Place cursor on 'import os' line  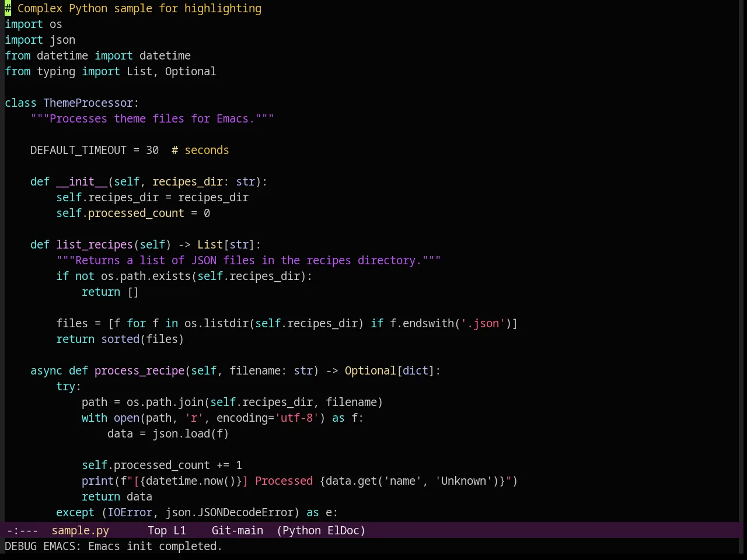click(33, 24)
